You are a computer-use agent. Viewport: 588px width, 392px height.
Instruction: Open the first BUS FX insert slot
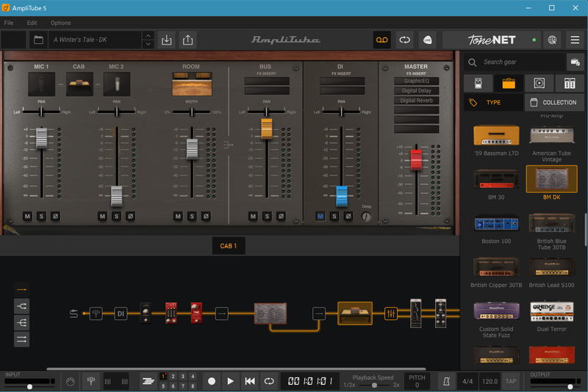(x=267, y=81)
